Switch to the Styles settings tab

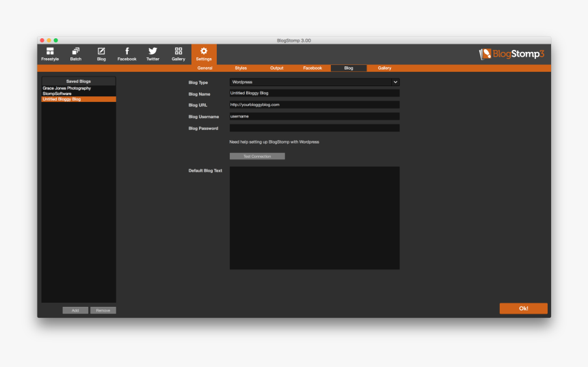pyautogui.click(x=241, y=68)
